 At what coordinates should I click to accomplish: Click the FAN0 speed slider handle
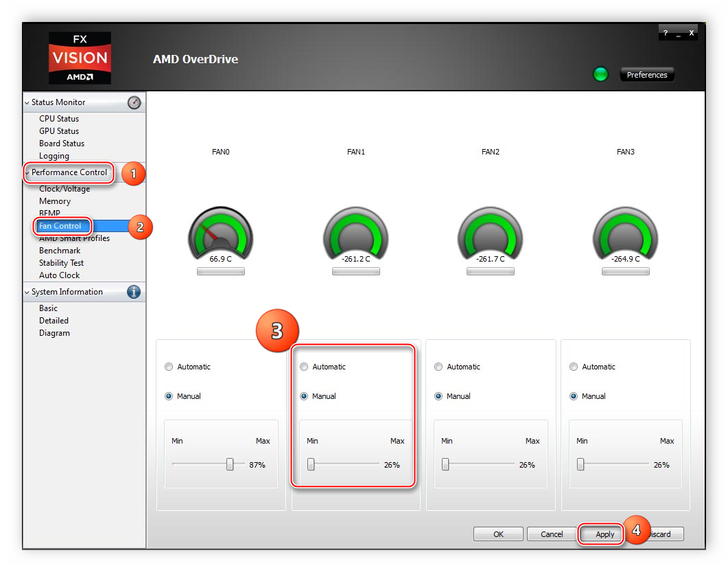(x=230, y=465)
